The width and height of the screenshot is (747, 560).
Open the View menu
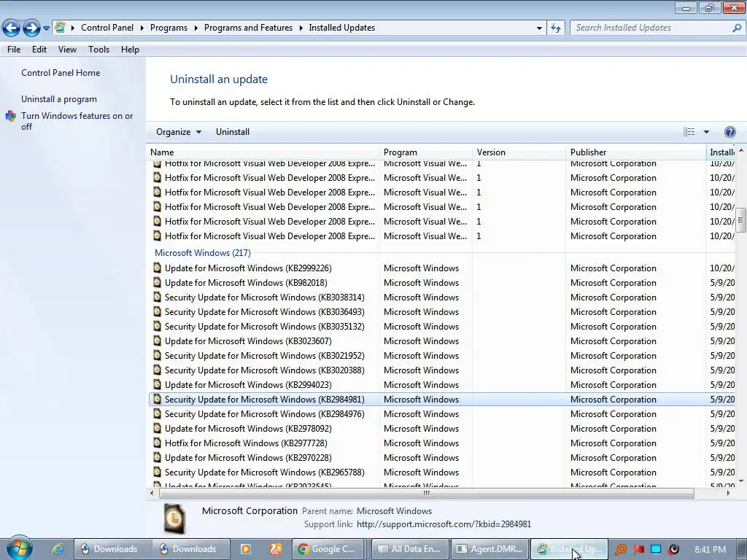[x=67, y=50]
